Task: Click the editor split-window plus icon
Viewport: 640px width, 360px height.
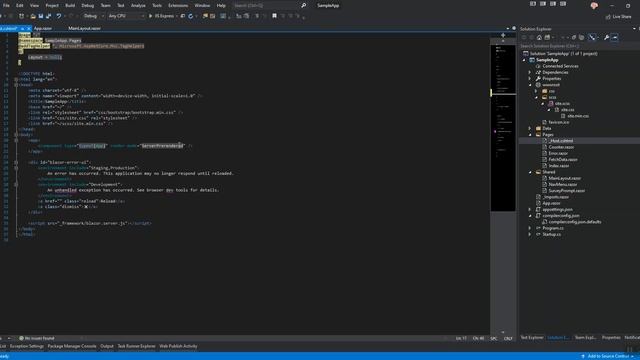Action: coord(503,35)
